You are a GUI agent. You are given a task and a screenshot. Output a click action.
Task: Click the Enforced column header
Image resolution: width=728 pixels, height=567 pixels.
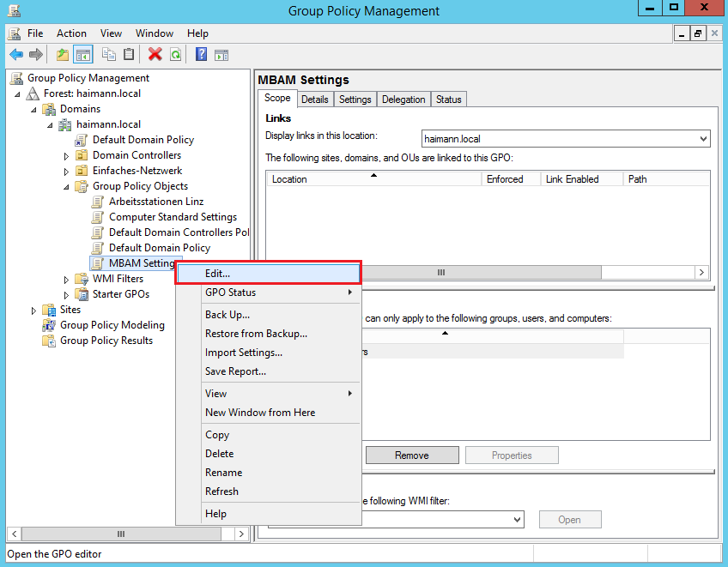point(511,179)
